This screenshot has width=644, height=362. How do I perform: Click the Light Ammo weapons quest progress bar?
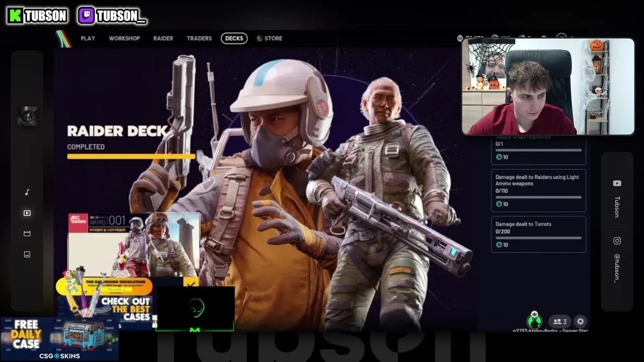point(538,197)
